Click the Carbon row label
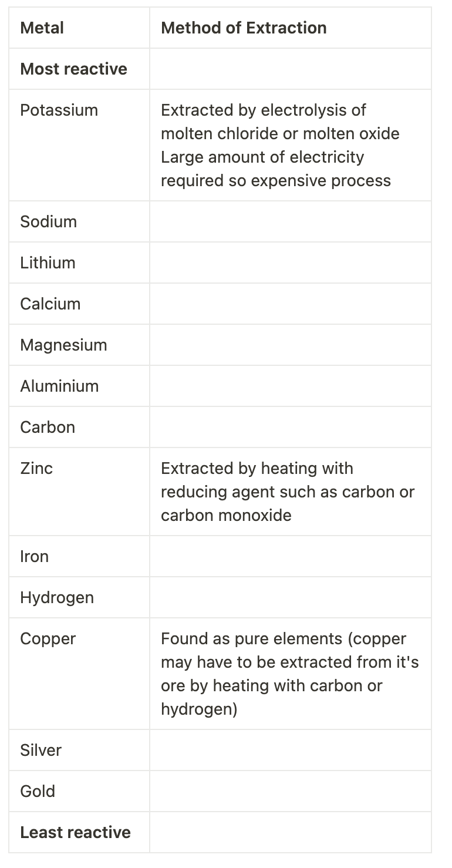The image size is (452, 868). point(48,427)
